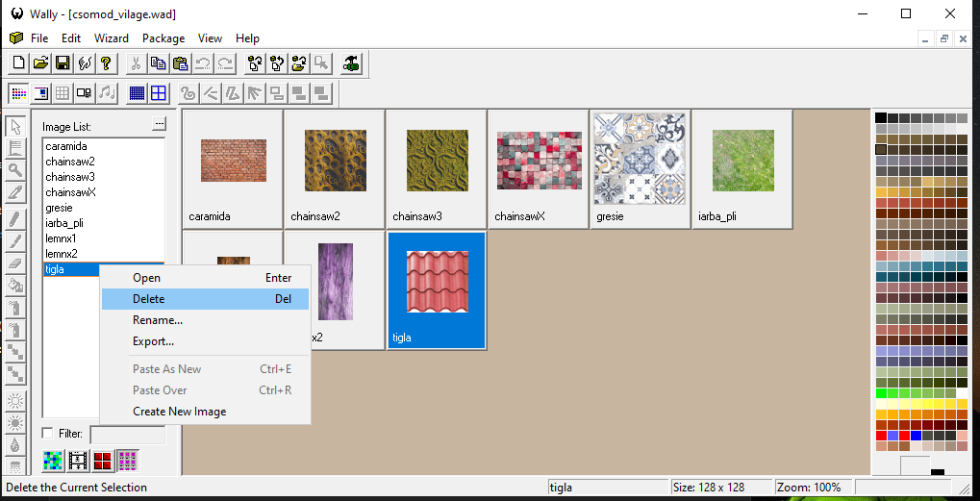The image size is (980, 501).
Task: Click the green hammer toolbar icon
Action: point(351,63)
